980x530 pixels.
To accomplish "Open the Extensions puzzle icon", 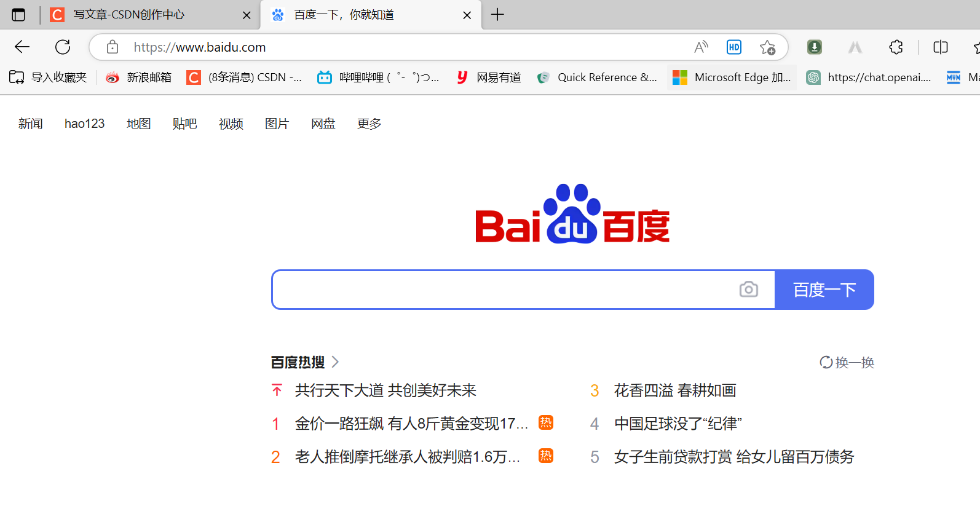I will 896,47.
